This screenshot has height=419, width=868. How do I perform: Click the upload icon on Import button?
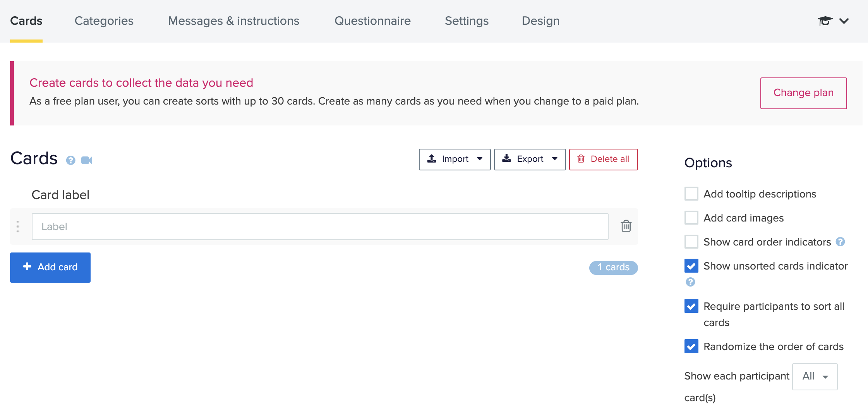coord(432,158)
